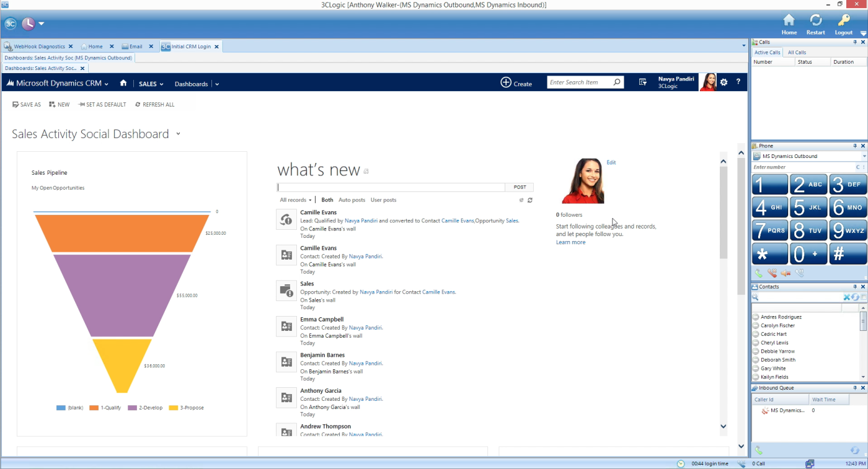Screen dimensions: 868x469
Task: Show User posts only
Action: pos(383,200)
